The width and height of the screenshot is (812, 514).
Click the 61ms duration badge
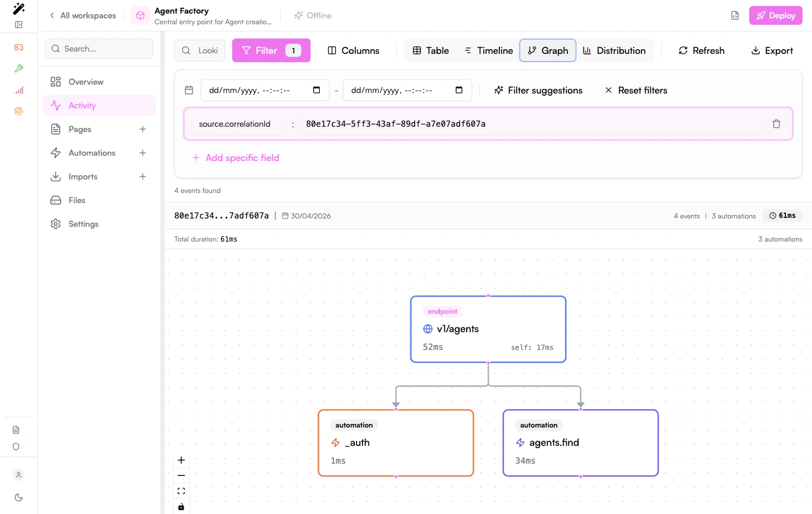coord(782,216)
